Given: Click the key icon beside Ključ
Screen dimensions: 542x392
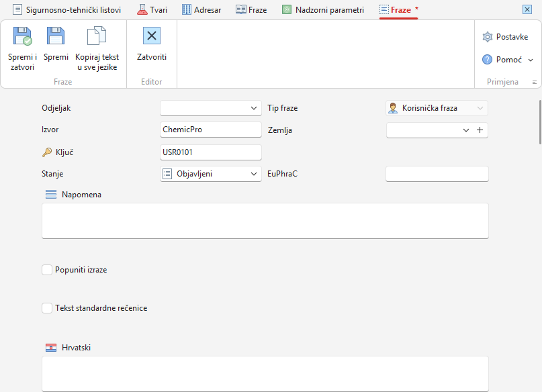Looking at the screenshot, I should point(47,152).
